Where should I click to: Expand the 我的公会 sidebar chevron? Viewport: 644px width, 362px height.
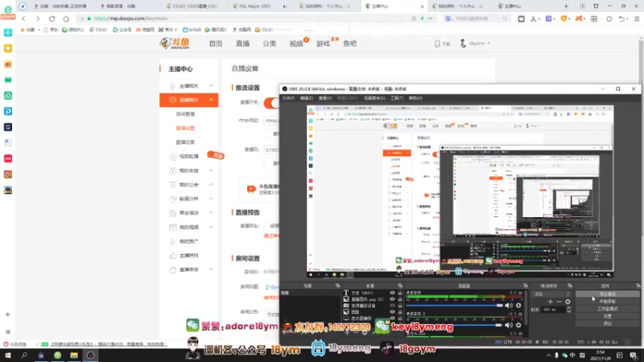(x=211, y=185)
